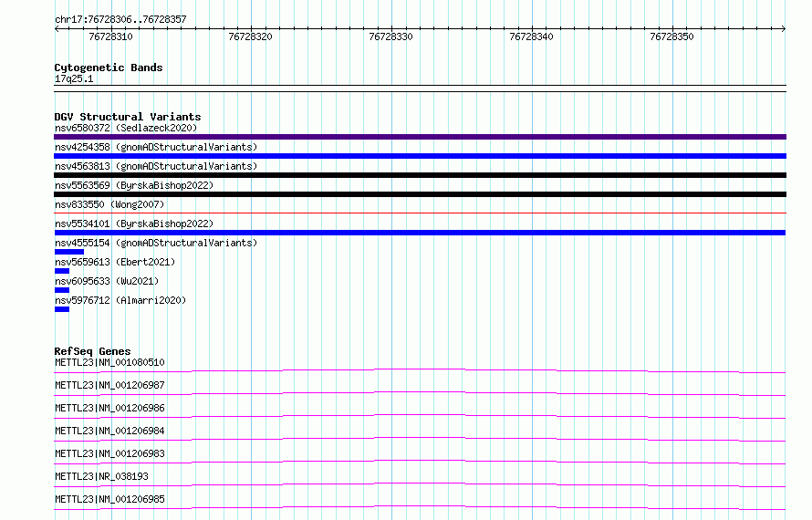Click ruler position 76728330
The image size is (812, 520).
tap(391, 36)
